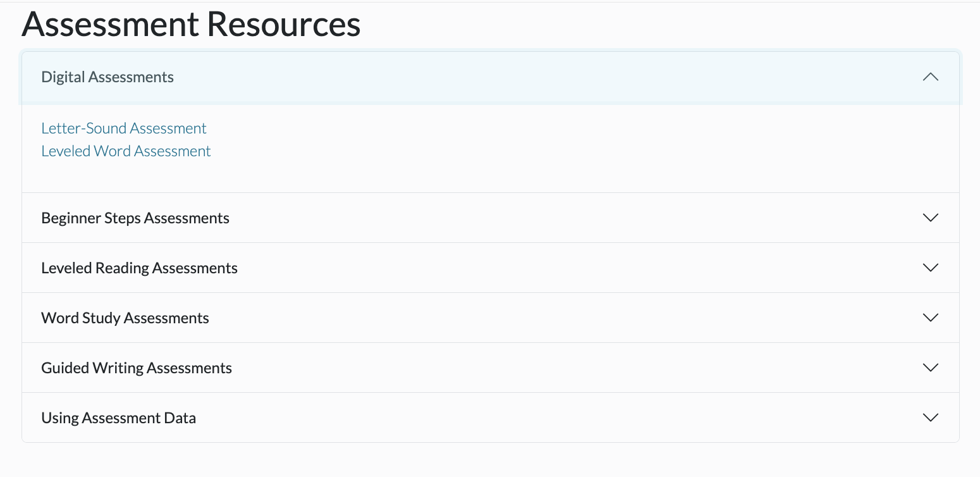Open the Leveled Word Assessment link

(126, 151)
